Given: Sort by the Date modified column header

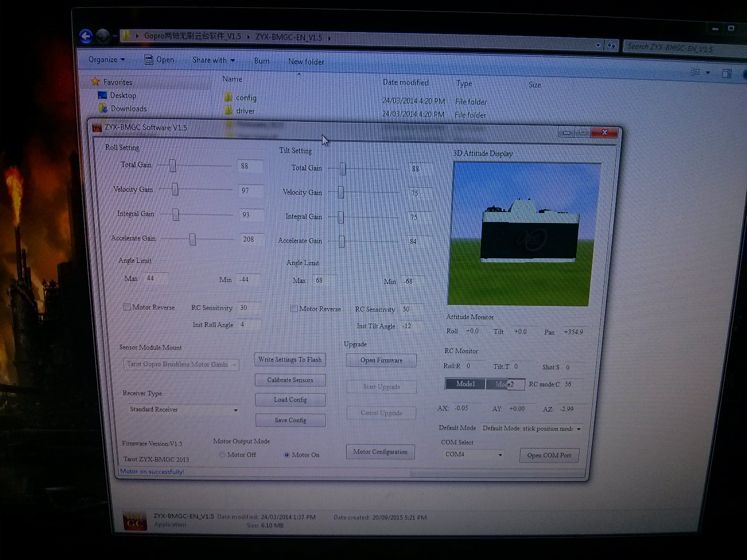Looking at the screenshot, I should pos(406,82).
